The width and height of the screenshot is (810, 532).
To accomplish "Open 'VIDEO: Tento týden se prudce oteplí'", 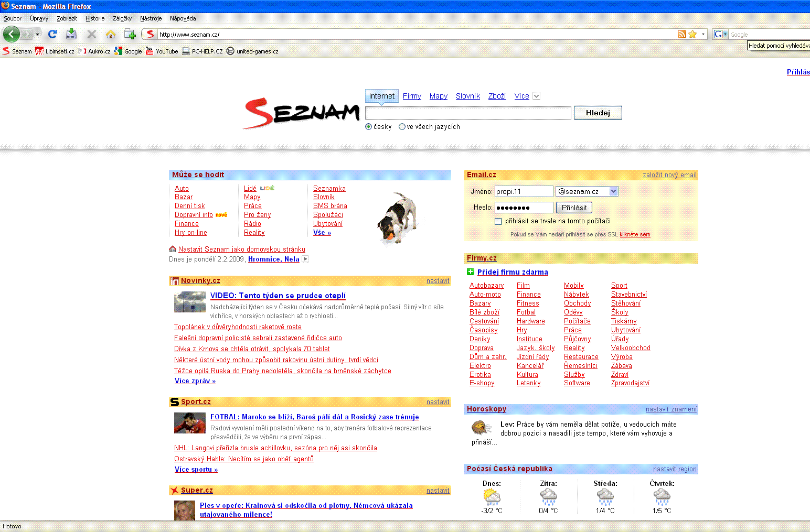I will tap(278, 296).
